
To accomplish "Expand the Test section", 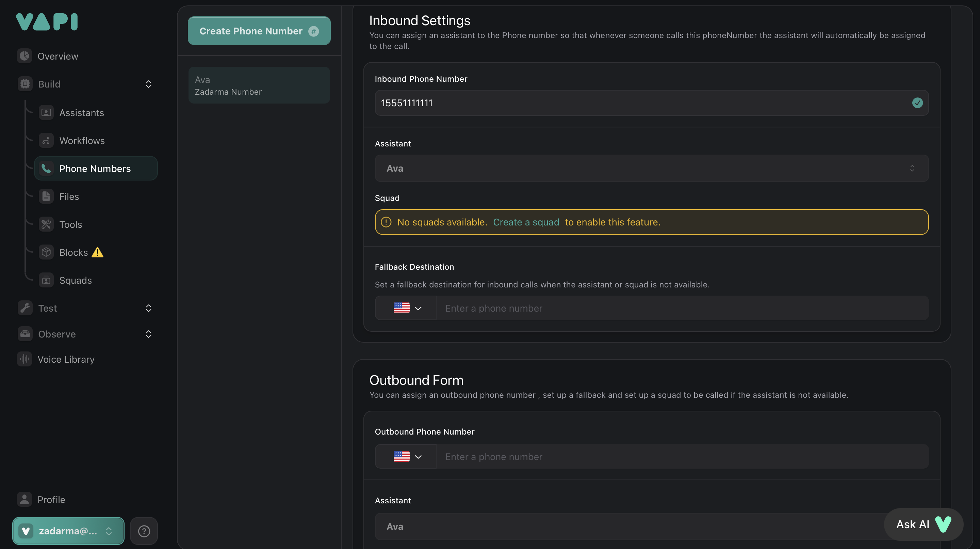I will click(x=148, y=308).
